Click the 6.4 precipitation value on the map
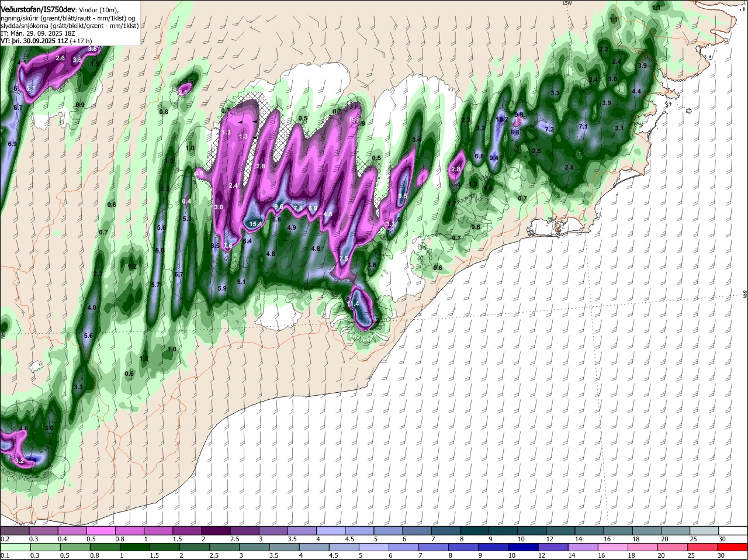Screen dimensions: 748x560 click(x=247, y=241)
